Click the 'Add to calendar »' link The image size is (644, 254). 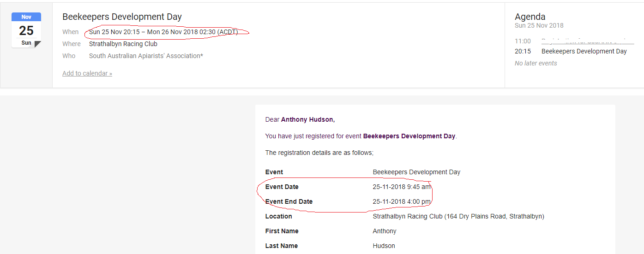coord(87,73)
